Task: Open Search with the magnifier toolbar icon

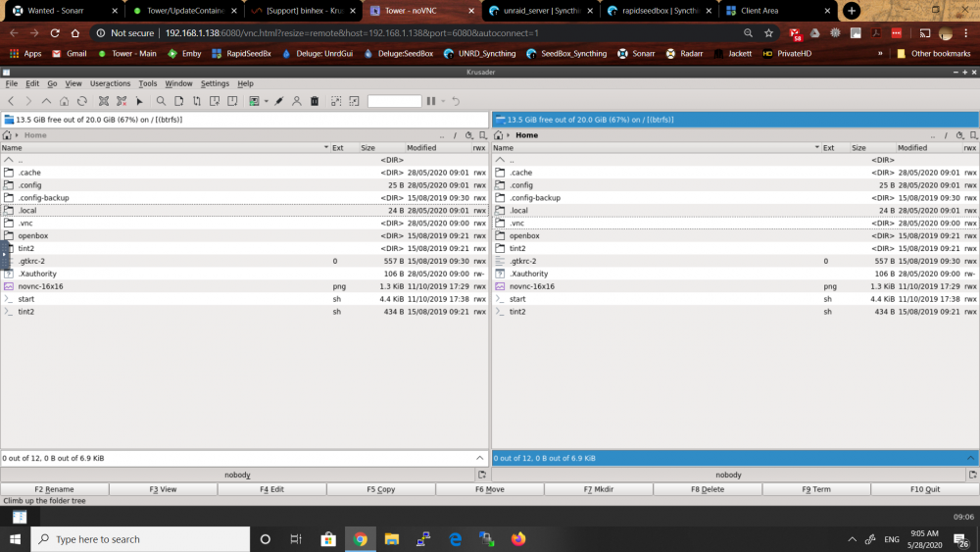Action: [162, 101]
